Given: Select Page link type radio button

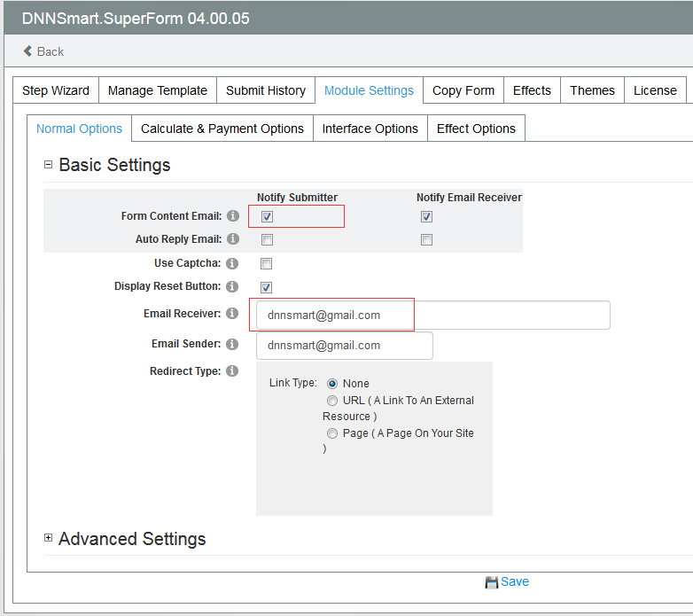Looking at the screenshot, I should tap(332, 433).
